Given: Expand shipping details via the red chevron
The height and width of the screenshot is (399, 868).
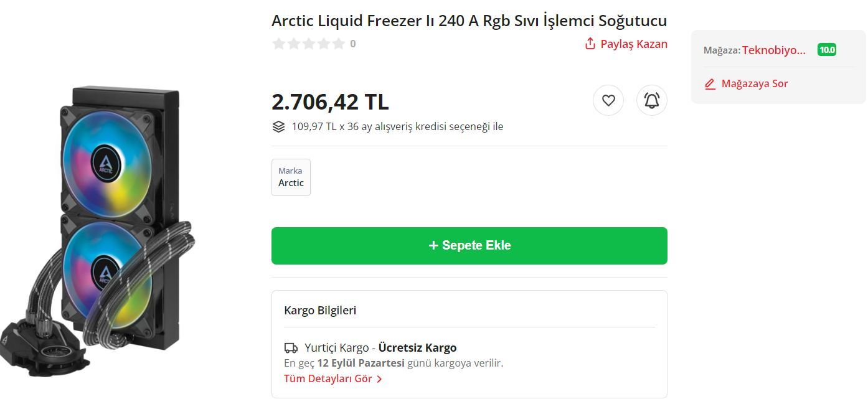Looking at the screenshot, I should coord(379,378).
